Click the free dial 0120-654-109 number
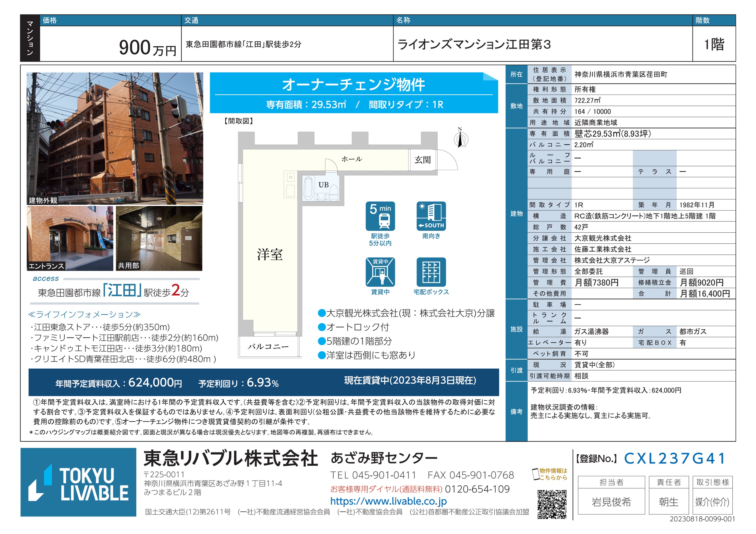This screenshot has width=756, height=534. (x=477, y=489)
